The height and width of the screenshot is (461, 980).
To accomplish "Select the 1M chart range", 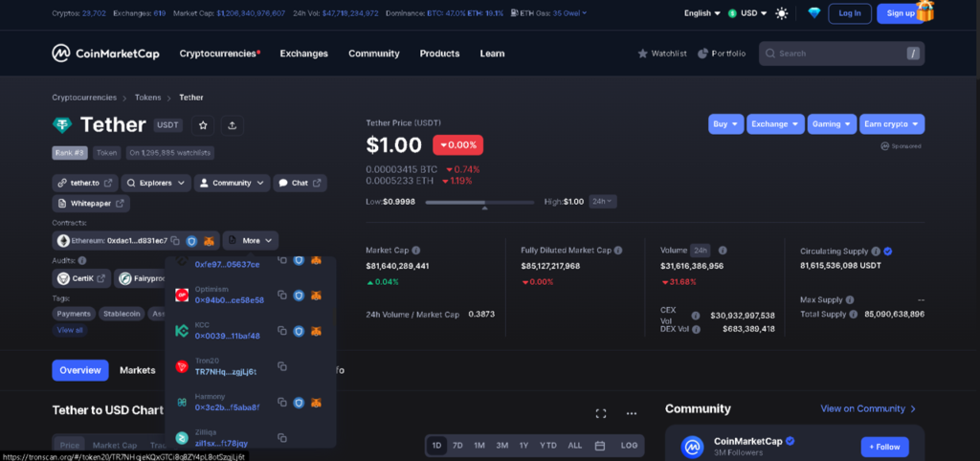I will (479, 446).
